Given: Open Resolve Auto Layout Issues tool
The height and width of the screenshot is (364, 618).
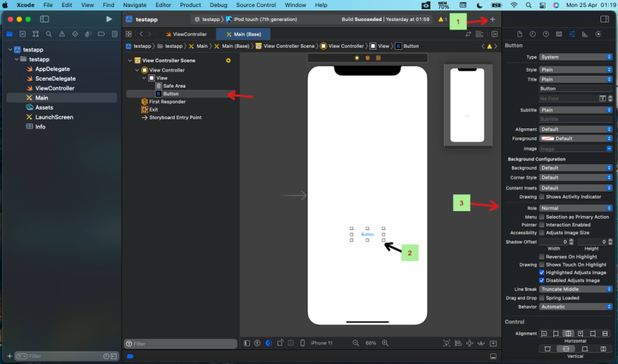Looking at the screenshot, I should pos(481,343).
